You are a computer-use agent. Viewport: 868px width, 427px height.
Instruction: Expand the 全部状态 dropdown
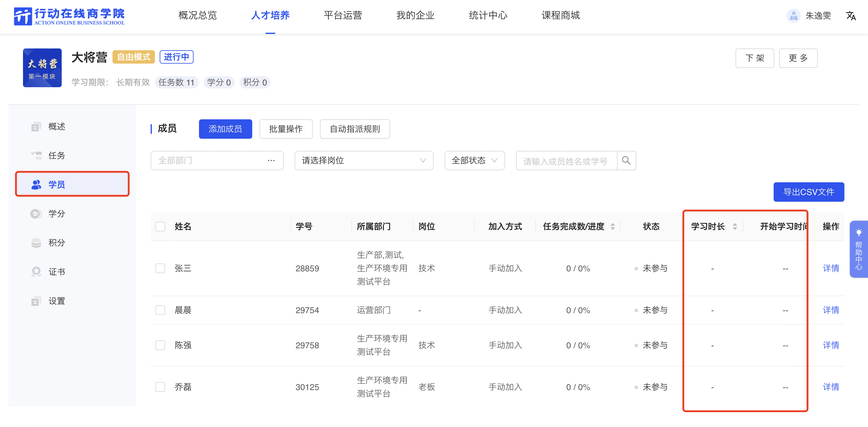(x=474, y=161)
